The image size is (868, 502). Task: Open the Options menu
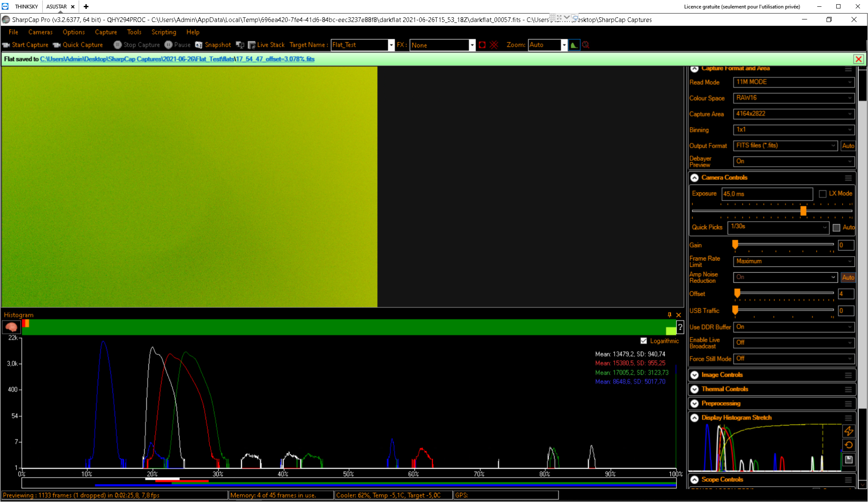coord(74,32)
